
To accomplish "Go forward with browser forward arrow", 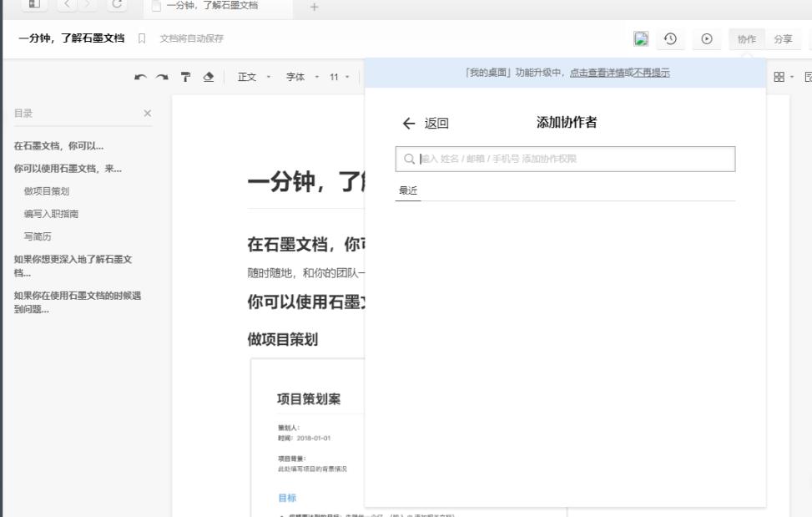I will [x=88, y=5].
